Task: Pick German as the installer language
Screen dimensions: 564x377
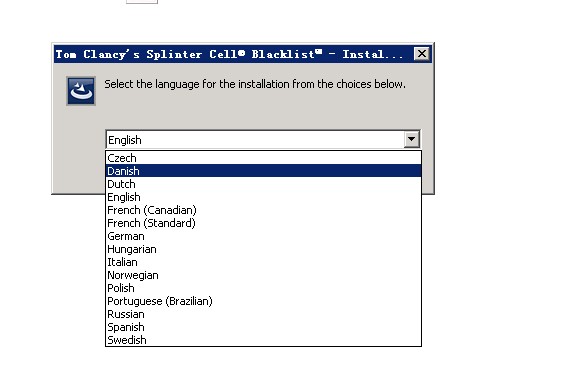Action: coord(263,236)
